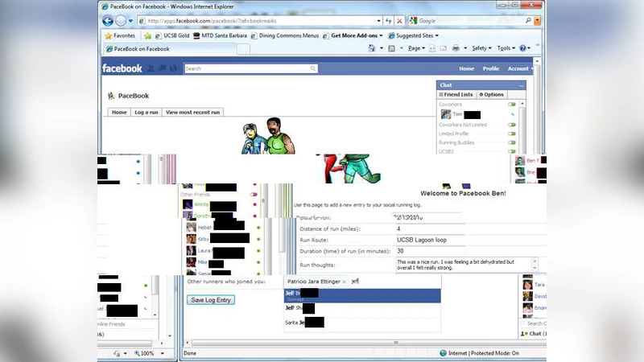This screenshot has height=362, width=644.
Task: Toggle the Running Buddies chat switch
Action: click(x=512, y=142)
